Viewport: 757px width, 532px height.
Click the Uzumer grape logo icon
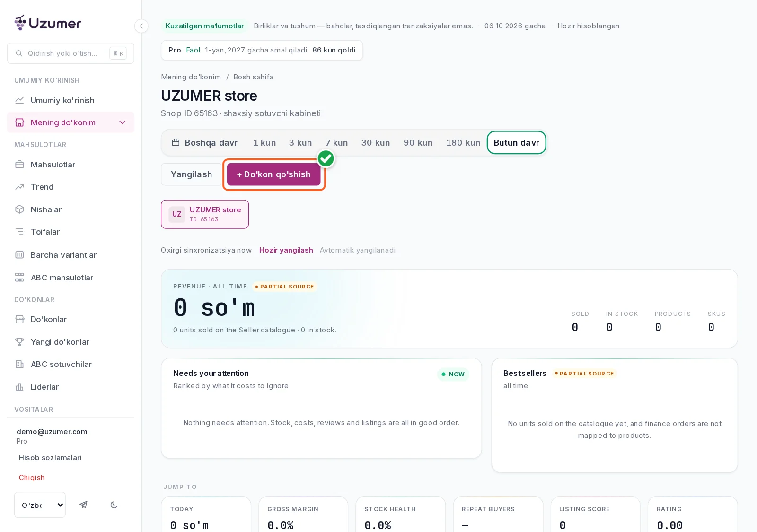[x=20, y=22]
